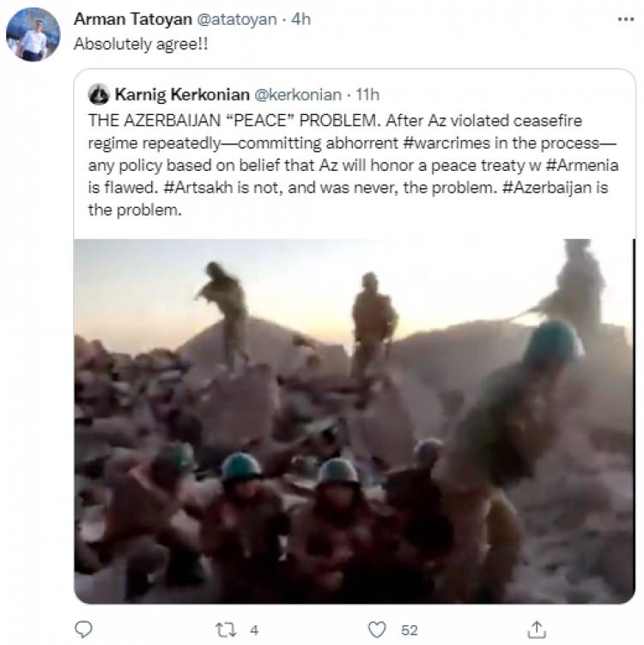Follow the #Armenia hashtag
Screen dimensions: 644x645
coord(582,166)
